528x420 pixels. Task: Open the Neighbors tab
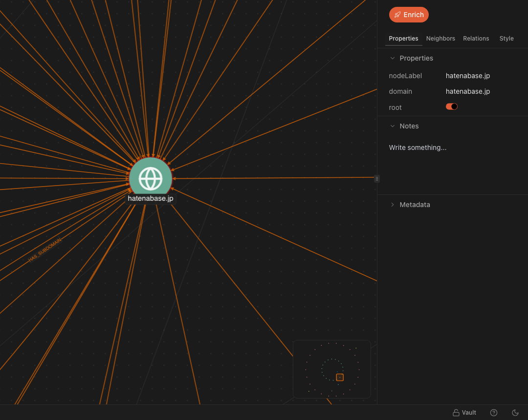point(440,38)
